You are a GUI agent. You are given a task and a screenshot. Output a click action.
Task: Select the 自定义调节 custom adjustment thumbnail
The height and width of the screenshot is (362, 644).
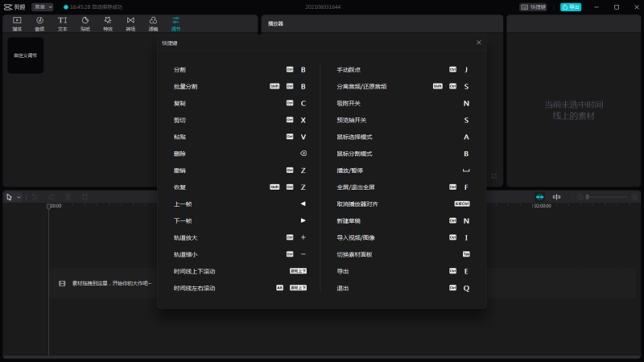pos(26,56)
